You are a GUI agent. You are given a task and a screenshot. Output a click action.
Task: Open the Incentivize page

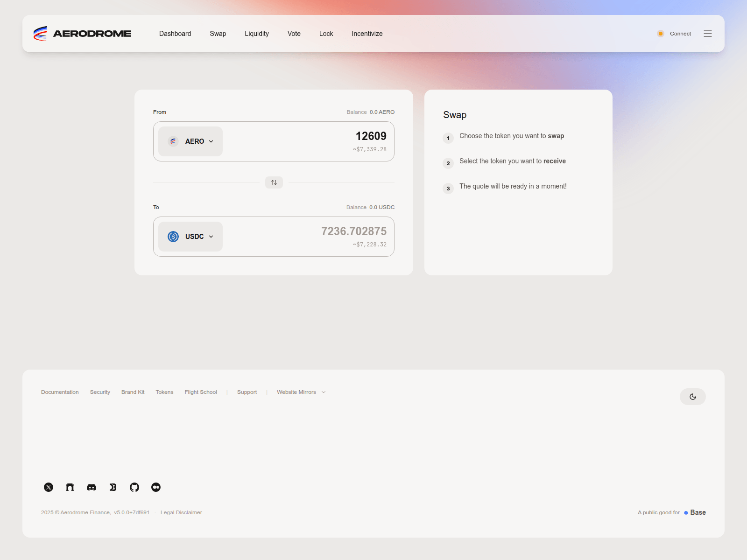[367, 34]
